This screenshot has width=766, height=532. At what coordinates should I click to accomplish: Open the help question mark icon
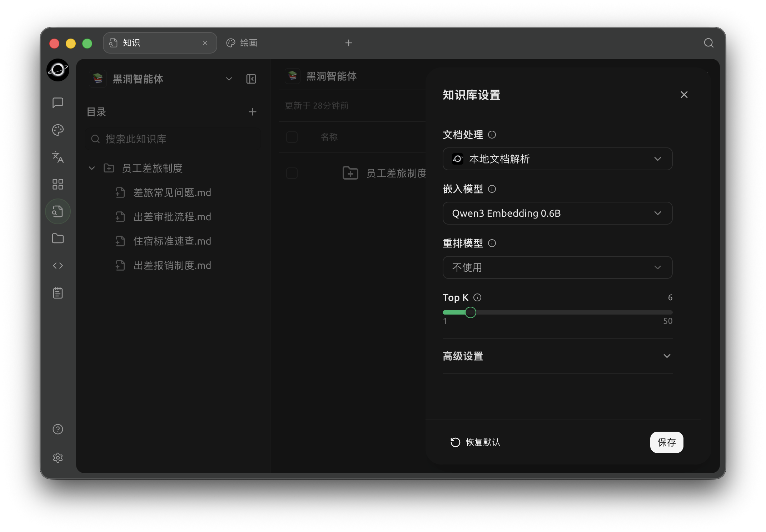click(x=58, y=429)
